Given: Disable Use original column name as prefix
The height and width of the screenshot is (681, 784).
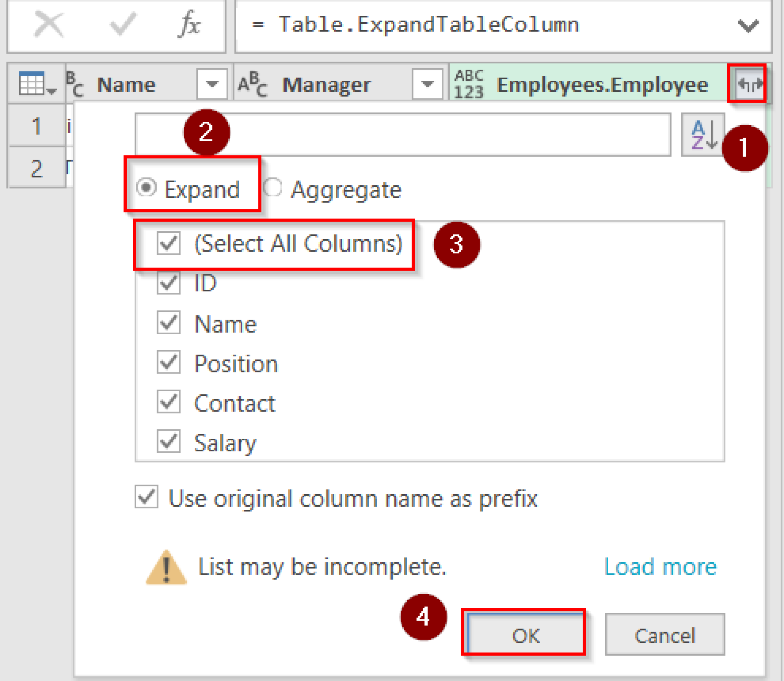Looking at the screenshot, I should pos(146,498).
